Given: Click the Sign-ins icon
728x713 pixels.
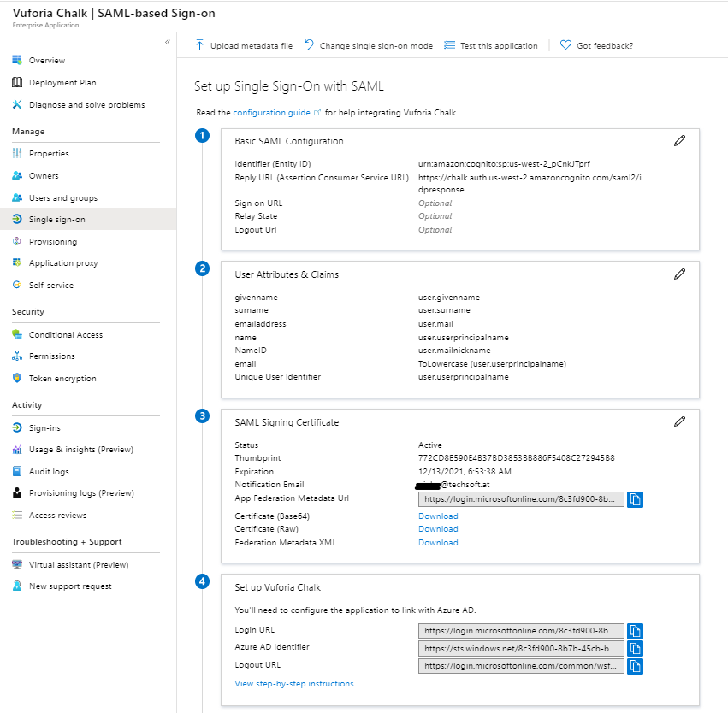Looking at the screenshot, I should point(17,427).
